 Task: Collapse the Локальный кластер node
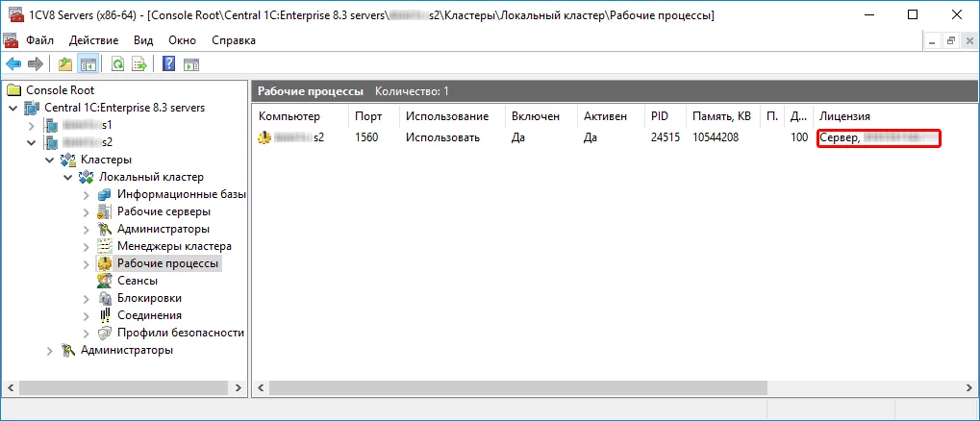(68, 178)
